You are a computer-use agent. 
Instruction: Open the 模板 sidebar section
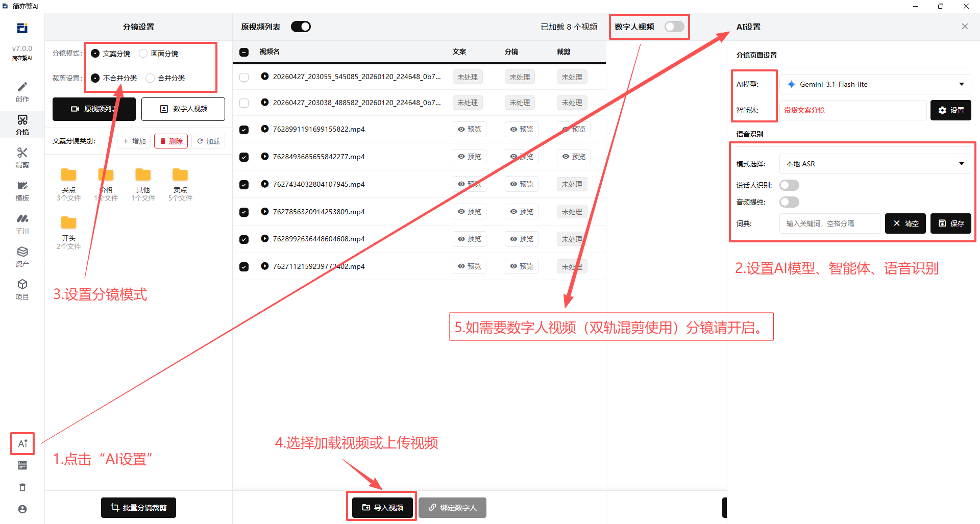[x=22, y=191]
